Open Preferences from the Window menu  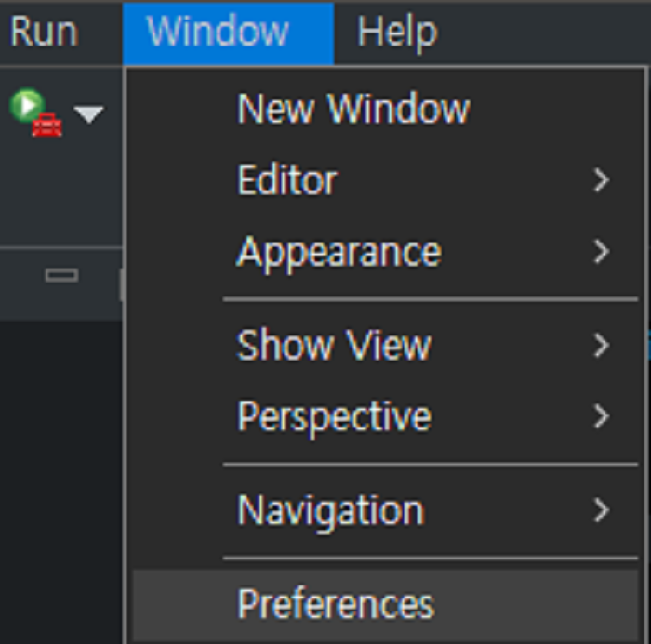336,604
